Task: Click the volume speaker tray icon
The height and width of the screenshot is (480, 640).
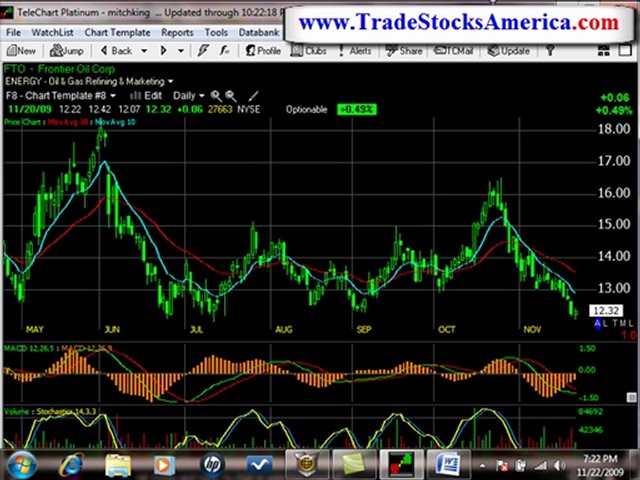Action: [x=560, y=466]
